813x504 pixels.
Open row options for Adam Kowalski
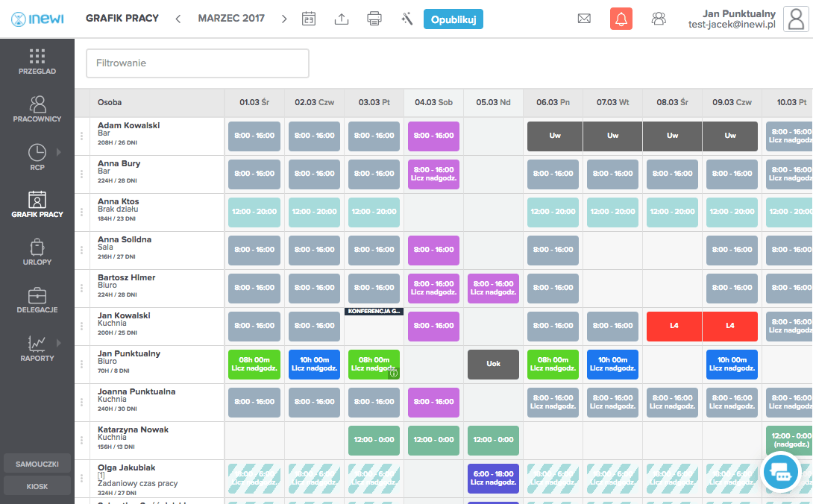pyautogui.click(x=82, y=136)
